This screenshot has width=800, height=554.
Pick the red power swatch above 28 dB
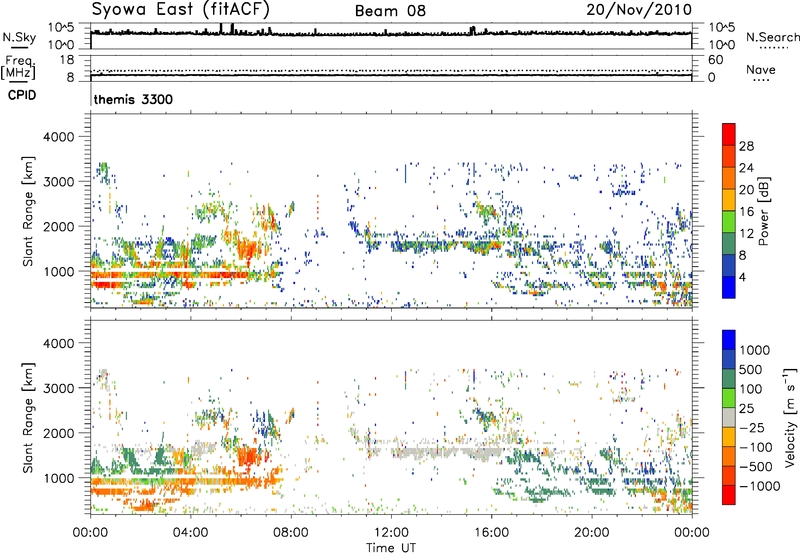click(x=729, y=134)
